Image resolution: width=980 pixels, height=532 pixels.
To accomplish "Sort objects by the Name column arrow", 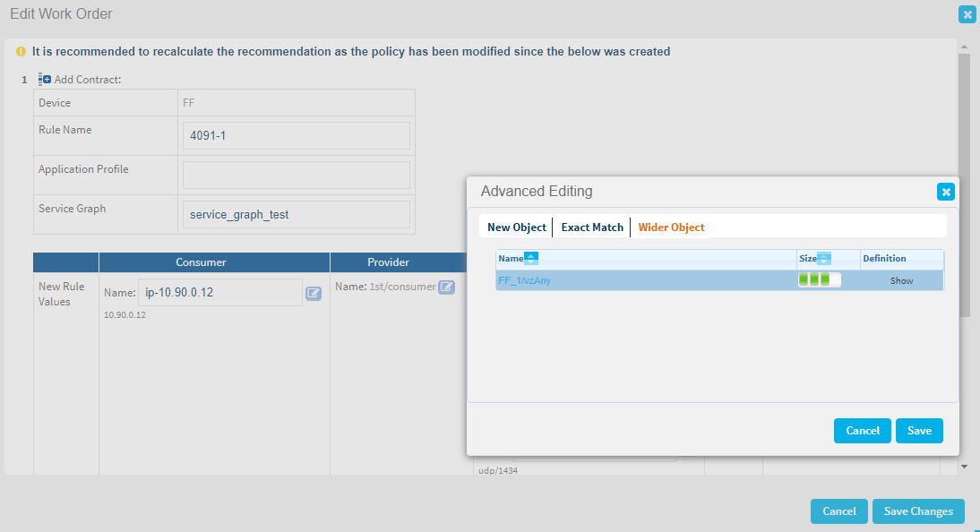I will coord(530,259).
